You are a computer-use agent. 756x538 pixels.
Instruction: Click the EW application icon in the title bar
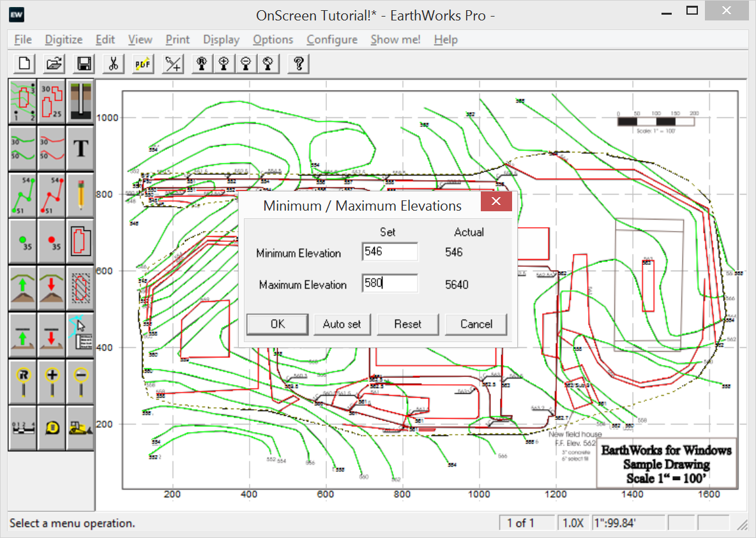(17, 15)
